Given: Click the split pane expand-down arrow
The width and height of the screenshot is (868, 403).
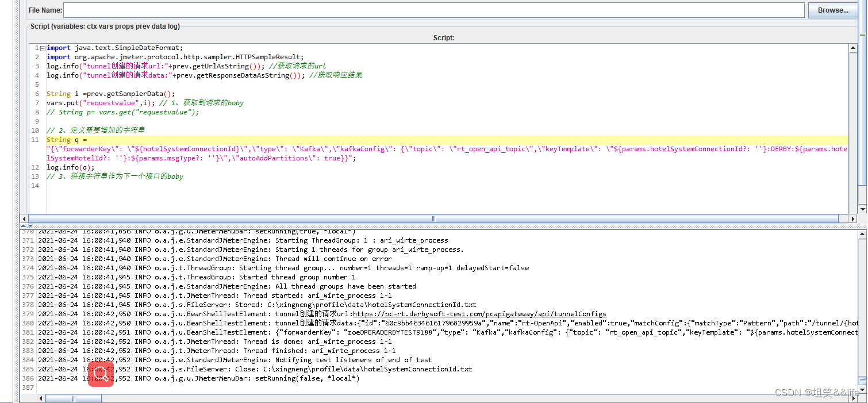Looking at the screenshot, I should (x=30, y=226).
